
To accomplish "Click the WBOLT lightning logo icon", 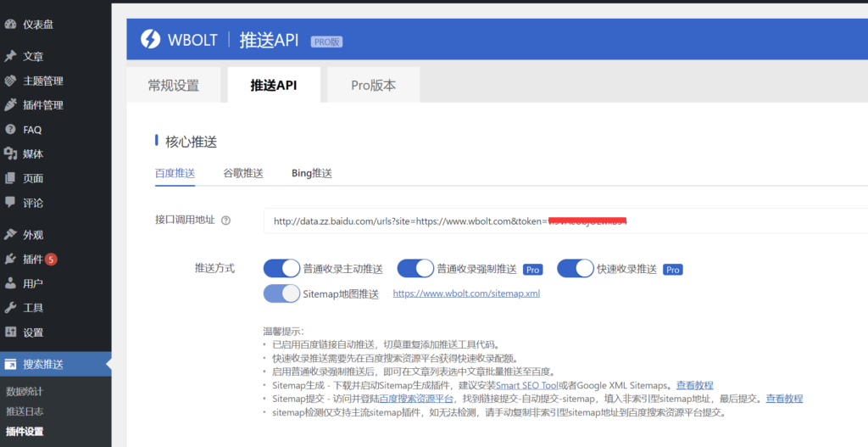I will [x=150, y=40].
